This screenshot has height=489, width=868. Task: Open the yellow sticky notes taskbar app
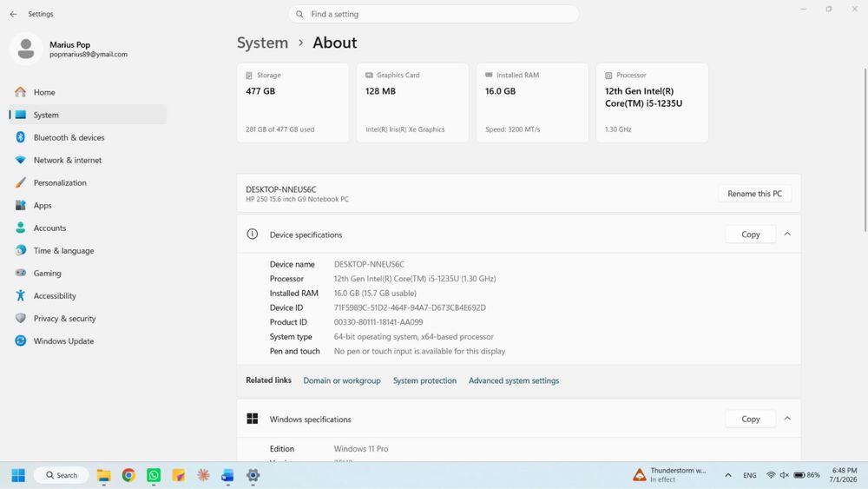tap(178, 475)
